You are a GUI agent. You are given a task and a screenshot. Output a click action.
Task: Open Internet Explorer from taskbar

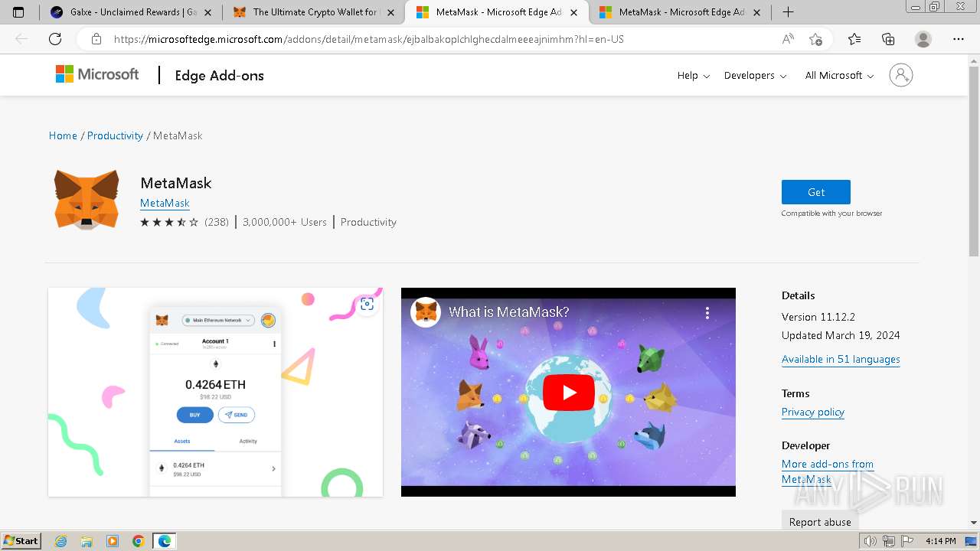61,541
